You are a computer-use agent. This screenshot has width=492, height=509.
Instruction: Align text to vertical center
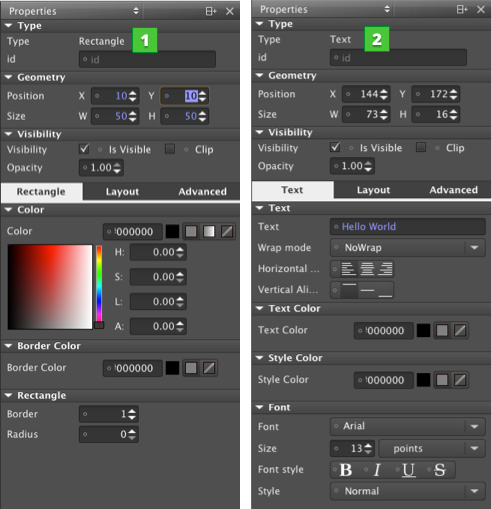(367, 290)
